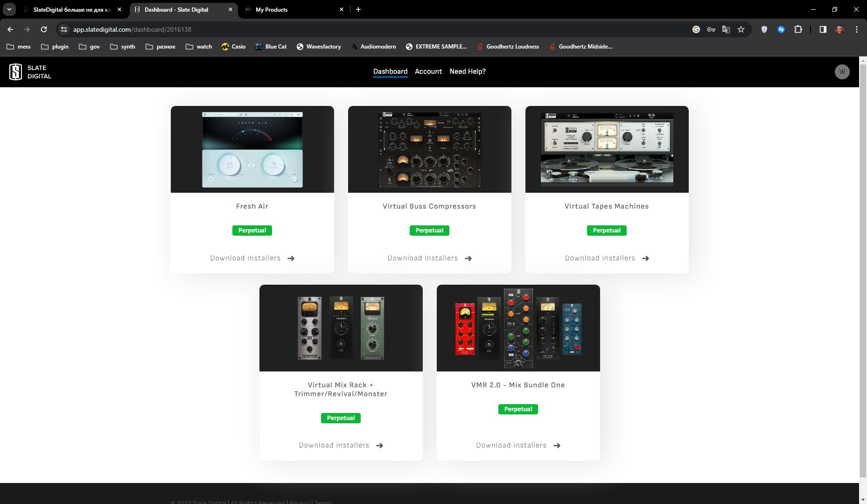The width and height of the screenshot is (867, 504).
Task: Open the browser extensions puzzle icon
Action: (798, 29)
